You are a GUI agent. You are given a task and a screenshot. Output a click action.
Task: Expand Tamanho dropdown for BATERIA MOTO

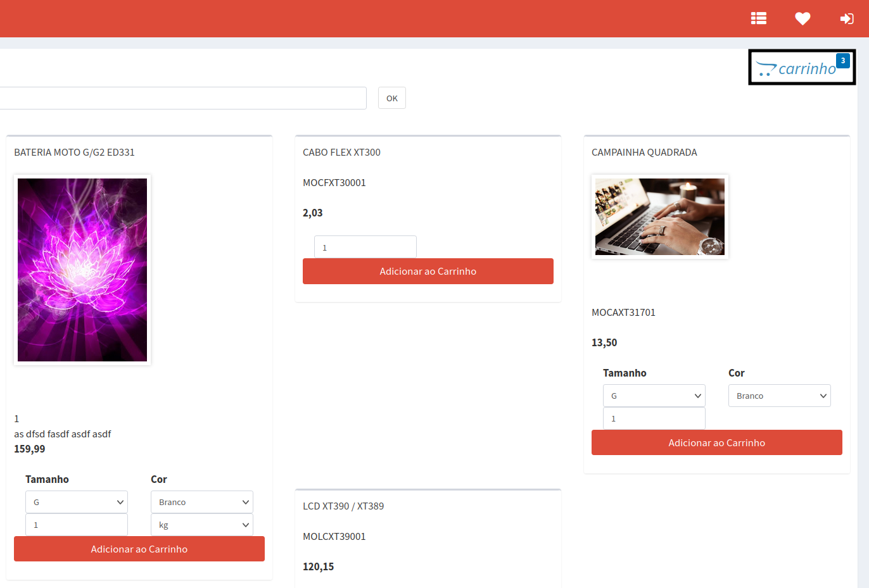77,502
